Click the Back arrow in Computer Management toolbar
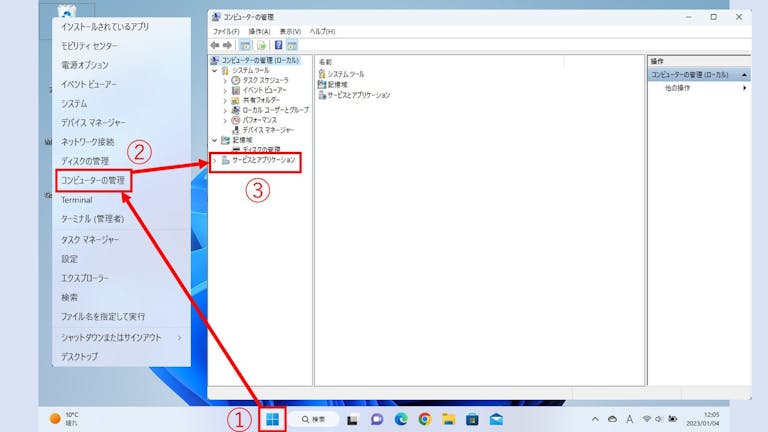This screenshot has width=768, height=432. [215, 46]
